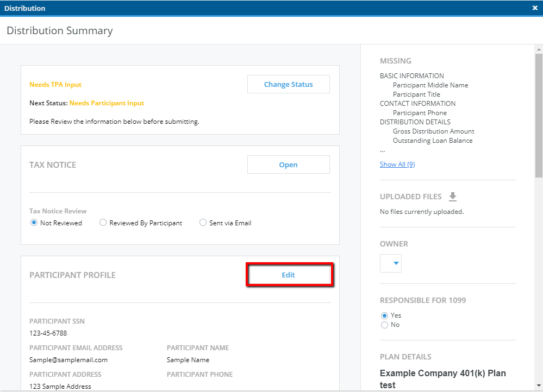Choose Sent via Email option

point(203,223)
